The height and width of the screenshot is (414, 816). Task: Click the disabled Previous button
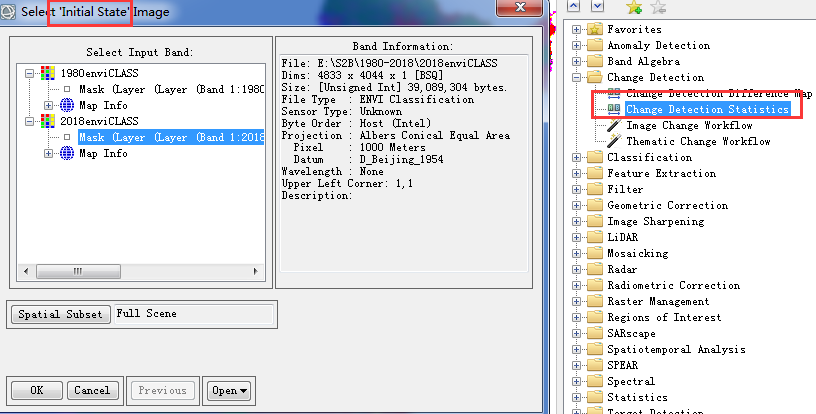(x=162, y=391)
